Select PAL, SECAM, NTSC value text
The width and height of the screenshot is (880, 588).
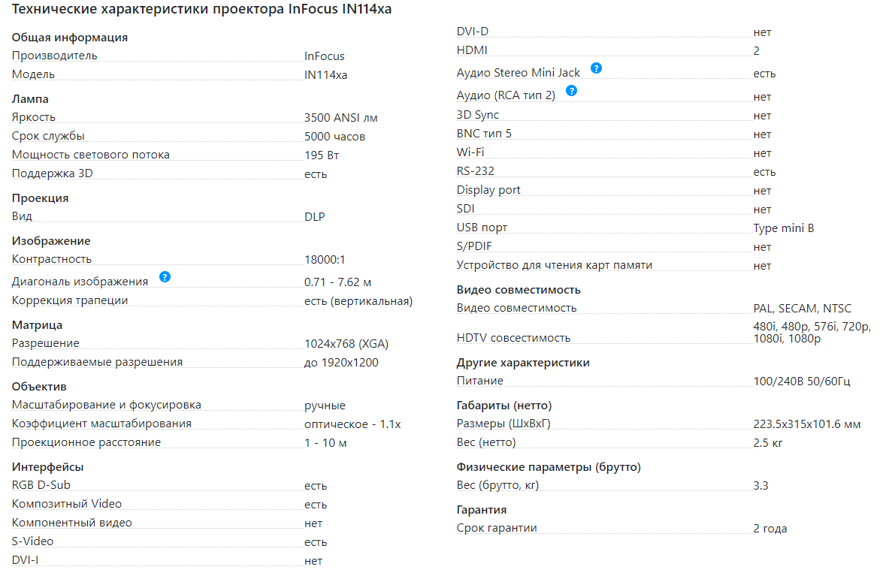click(x=802, y=309)
